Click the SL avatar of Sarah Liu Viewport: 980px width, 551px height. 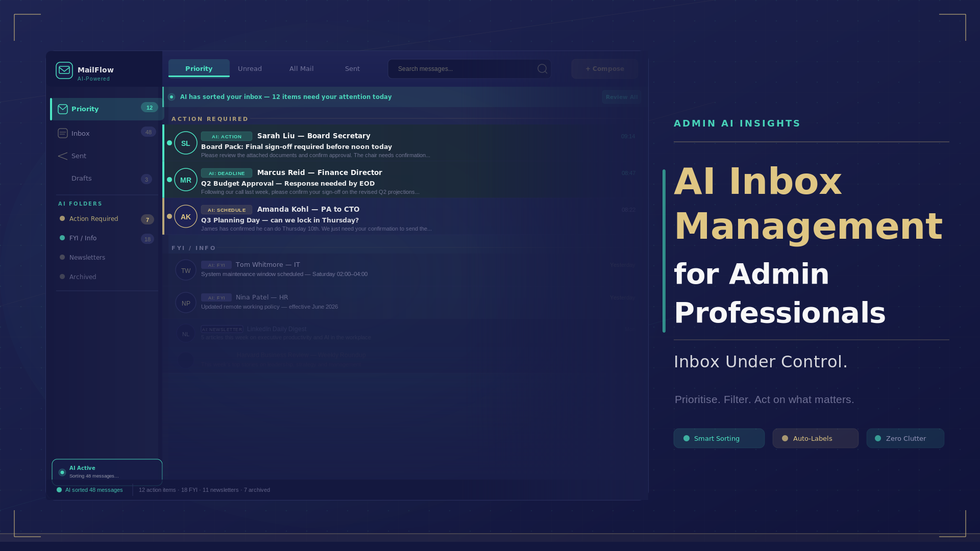[x=186, y=143]
